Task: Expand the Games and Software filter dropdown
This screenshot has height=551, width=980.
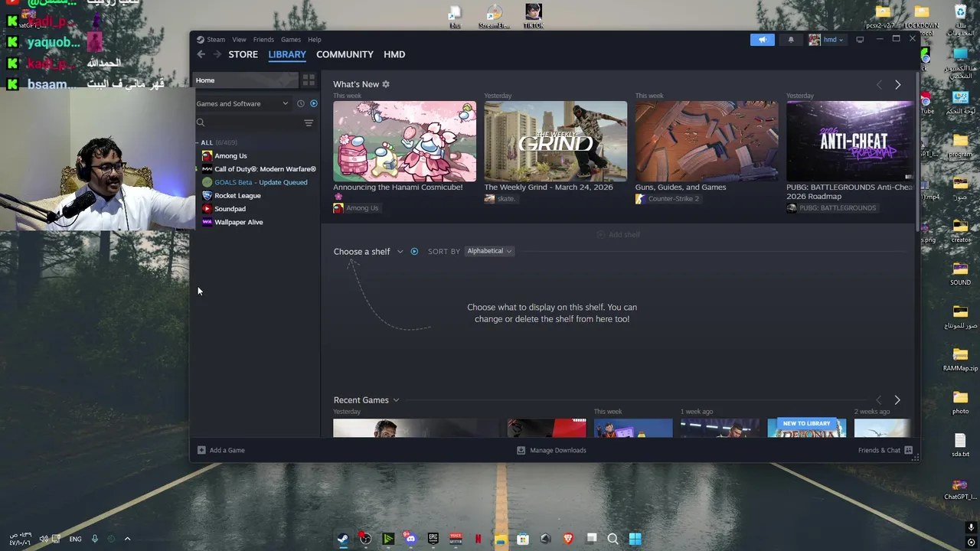Action: pyautogui.click(x=242, y=103)
